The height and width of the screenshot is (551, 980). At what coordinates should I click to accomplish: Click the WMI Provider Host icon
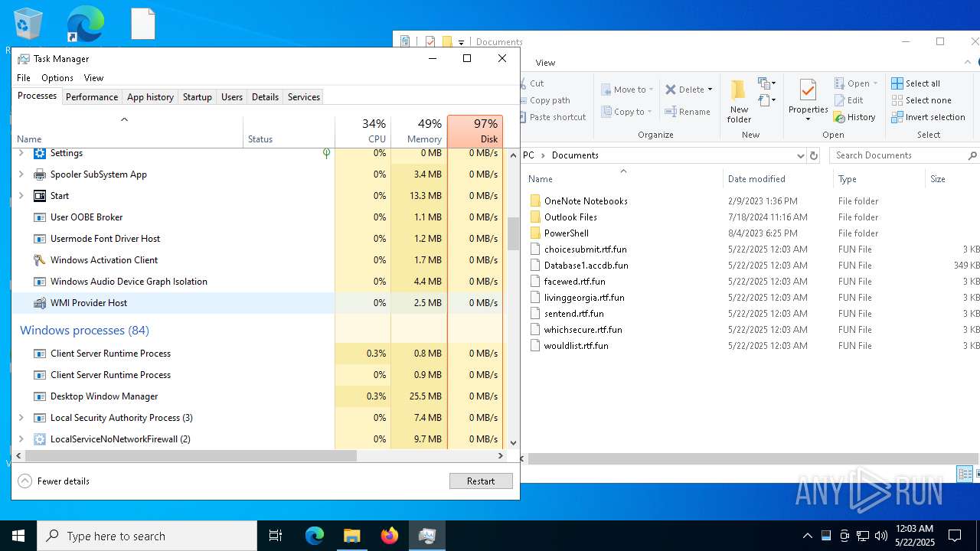(x=40, y=303)
